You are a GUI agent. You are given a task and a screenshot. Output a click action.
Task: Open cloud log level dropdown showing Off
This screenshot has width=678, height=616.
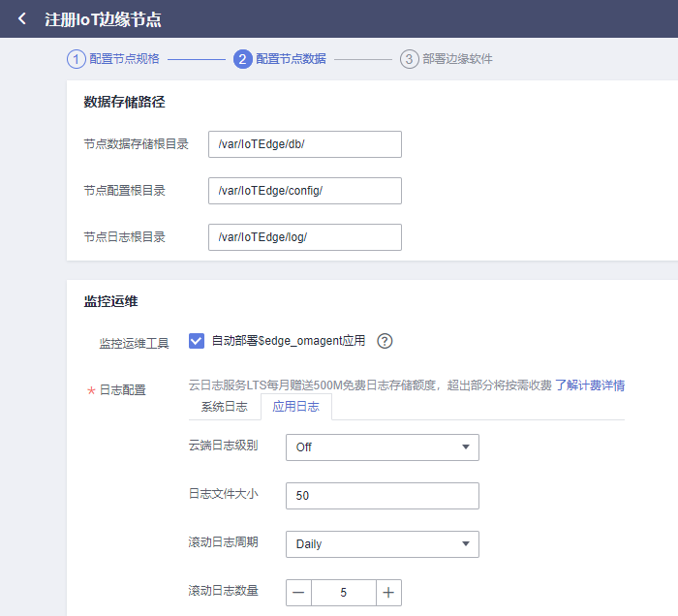382,447
